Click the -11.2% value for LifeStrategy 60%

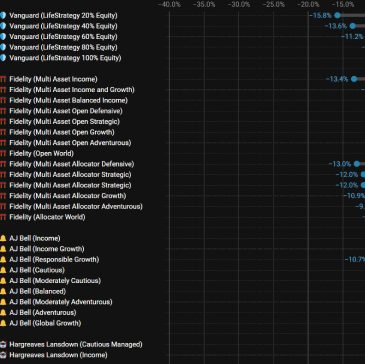point(352,37)
